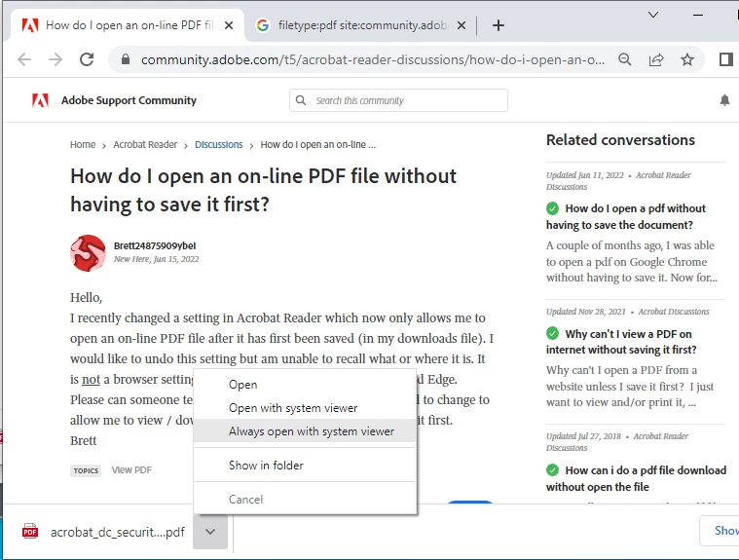Open Brett24875909ybel's profile name link
This screenshot has width=739, height=560.
coord(155,245)
